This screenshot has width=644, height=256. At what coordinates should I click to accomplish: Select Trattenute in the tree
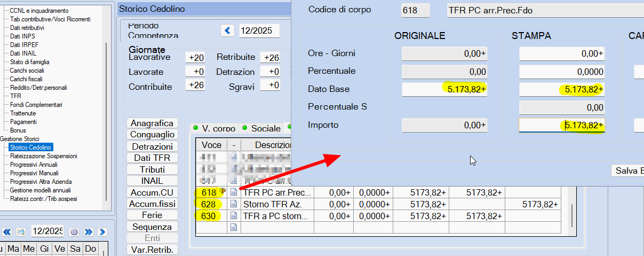(x=23, y=113)
